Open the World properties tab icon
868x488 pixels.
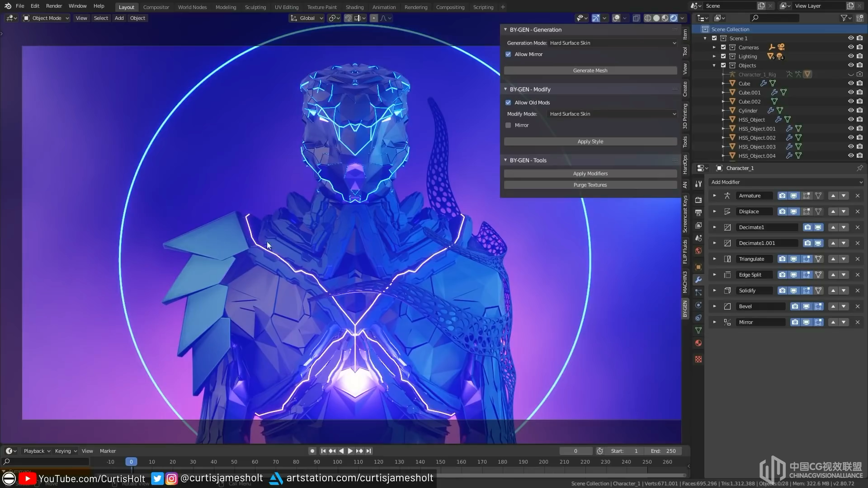point(698,251)
